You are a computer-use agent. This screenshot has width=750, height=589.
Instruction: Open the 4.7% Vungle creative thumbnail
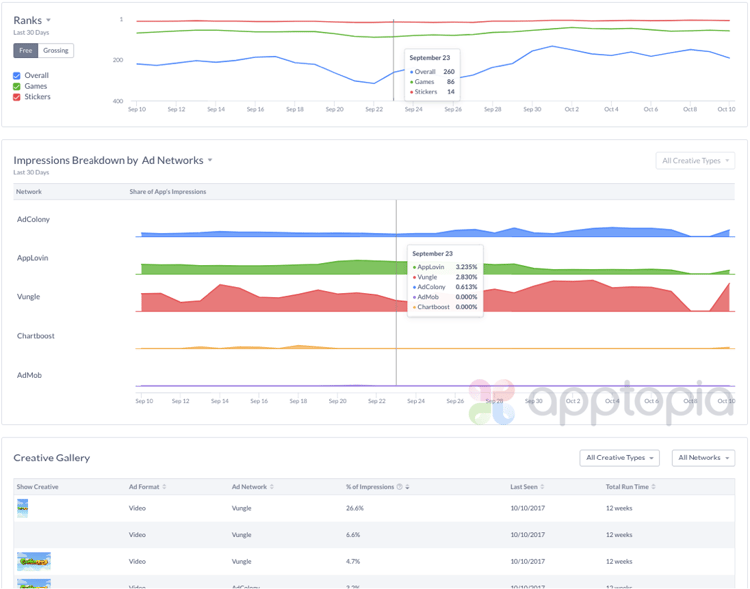[x=34, y=561]
